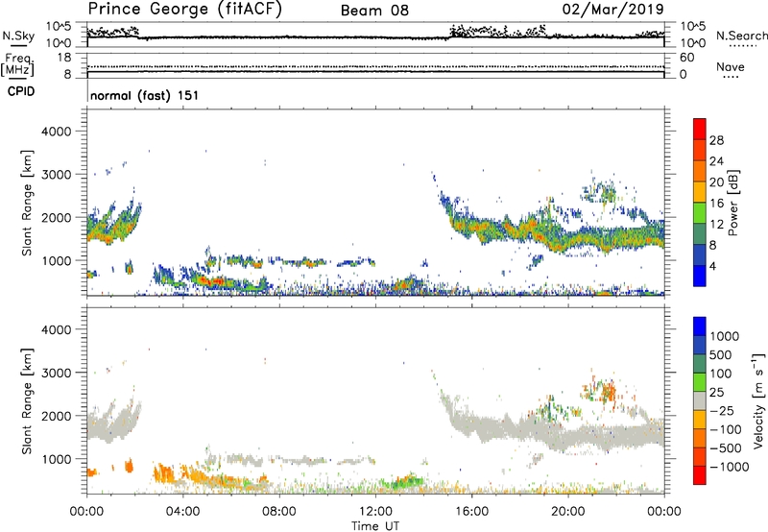Select the 'normal (fast) 151' CPID text
Screen dimensions: 768x532
coord(145,95)
